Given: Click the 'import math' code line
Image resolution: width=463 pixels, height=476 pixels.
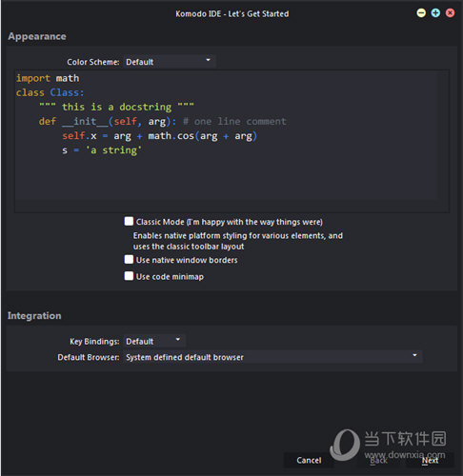Looking at the screenshot, I should (x=48, y=78).
